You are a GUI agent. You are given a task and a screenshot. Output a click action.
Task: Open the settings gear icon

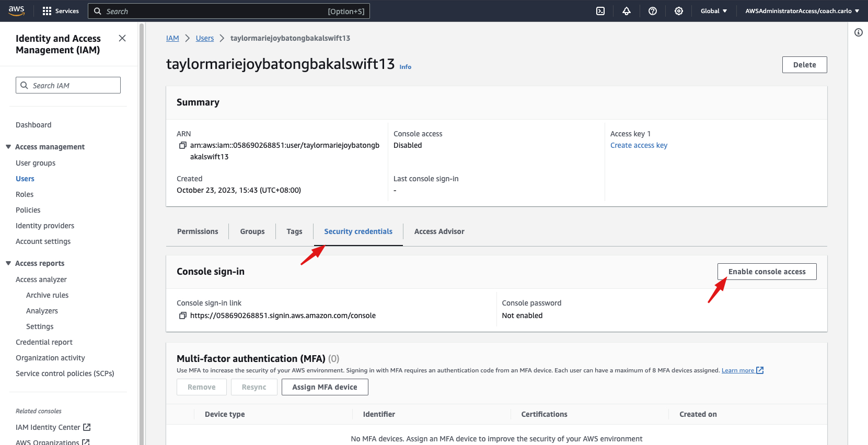[679, 11]
